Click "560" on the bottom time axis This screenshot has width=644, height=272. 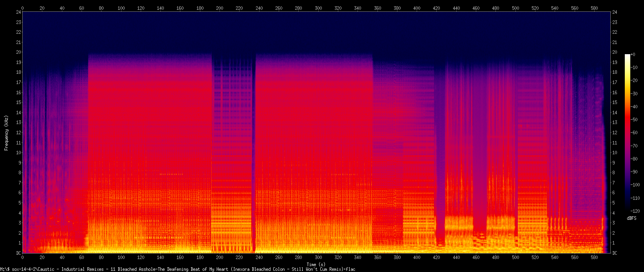point(575,258)
